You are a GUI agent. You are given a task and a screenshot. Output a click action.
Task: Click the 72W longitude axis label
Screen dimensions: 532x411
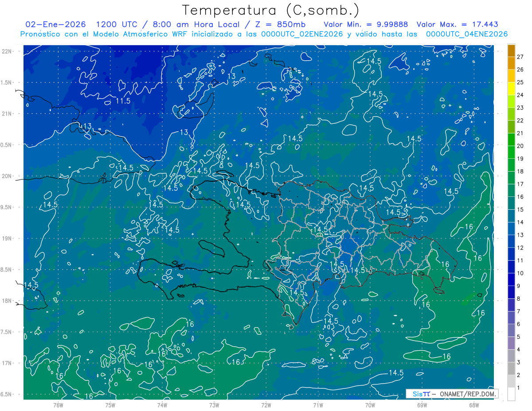(266, 405)
